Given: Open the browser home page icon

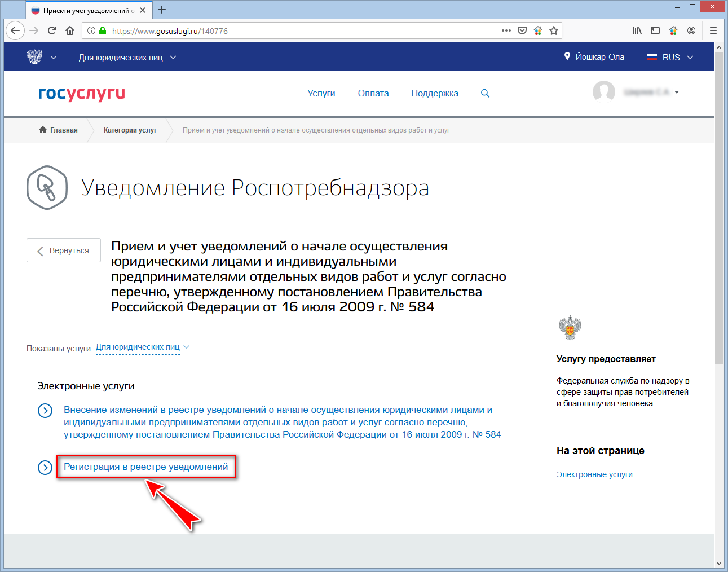Looking at the screenshot, I should click(70, 30).
